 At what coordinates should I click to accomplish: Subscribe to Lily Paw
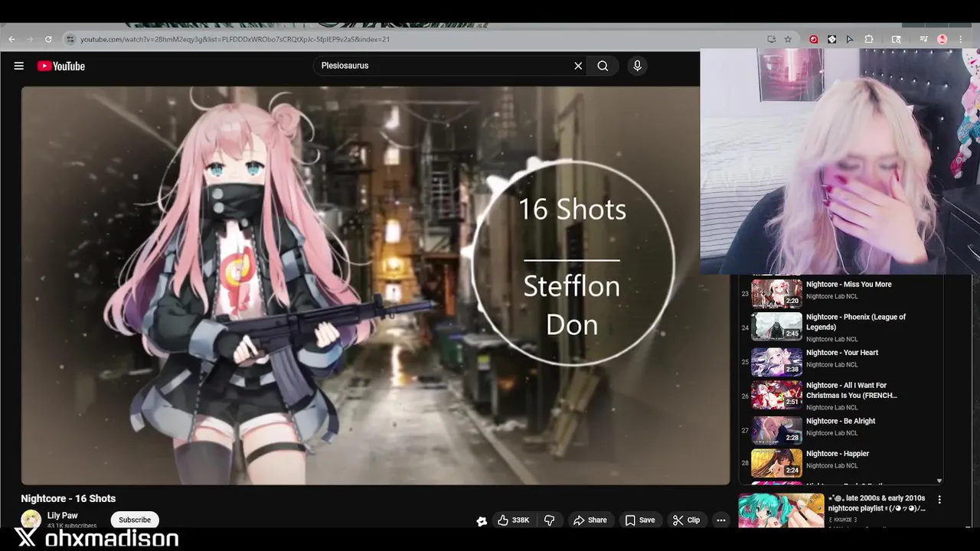[x=135, y=520]
